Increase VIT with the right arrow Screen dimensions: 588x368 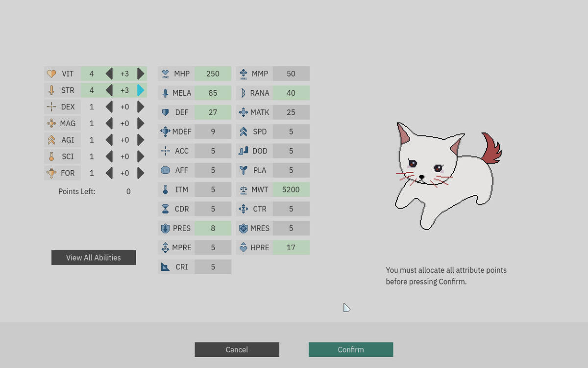[141, 74]
